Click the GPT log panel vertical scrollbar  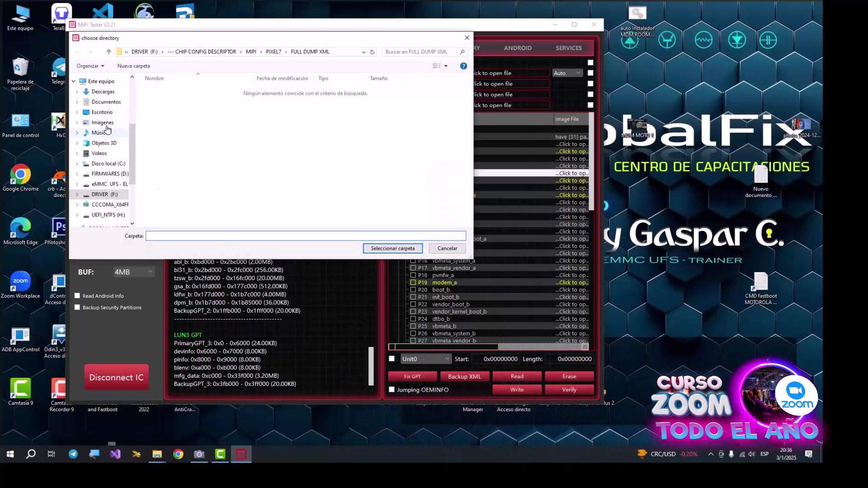click(x=371, y=366)
